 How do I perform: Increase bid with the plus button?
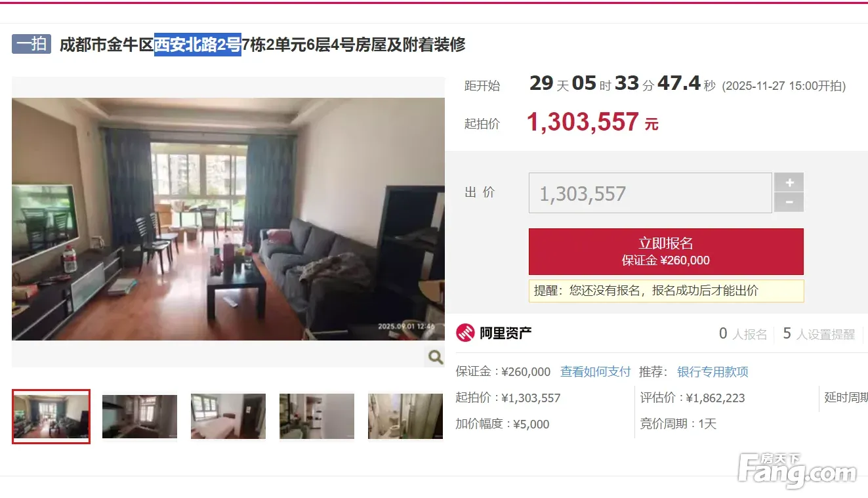pyautogui.click(x=789, y=182)
